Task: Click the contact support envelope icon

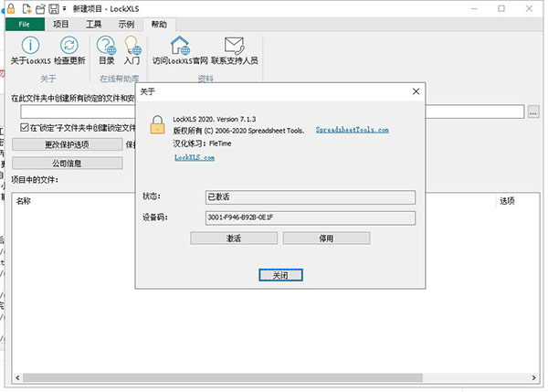Action: tap(235, 44)
